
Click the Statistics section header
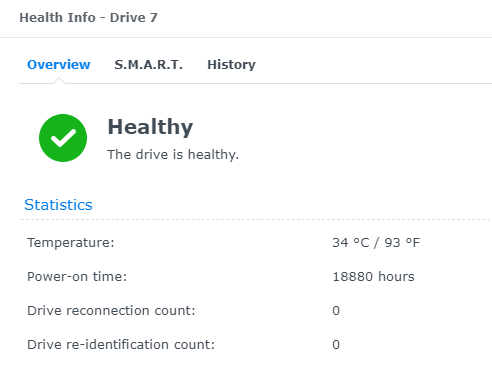coord(58,205)
